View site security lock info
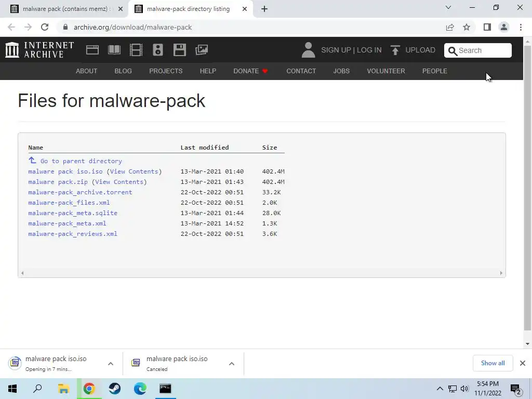532x399 pixels. [65, 27]
